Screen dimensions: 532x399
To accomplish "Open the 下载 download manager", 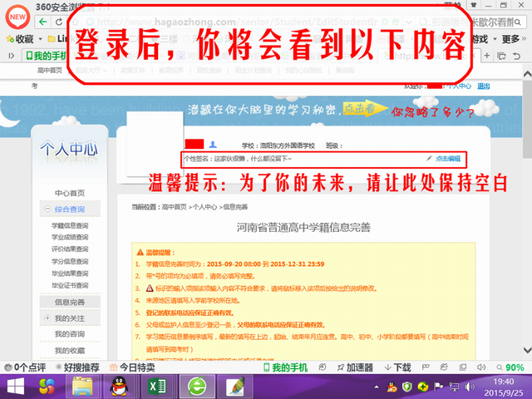I will [x=397, y=367].
